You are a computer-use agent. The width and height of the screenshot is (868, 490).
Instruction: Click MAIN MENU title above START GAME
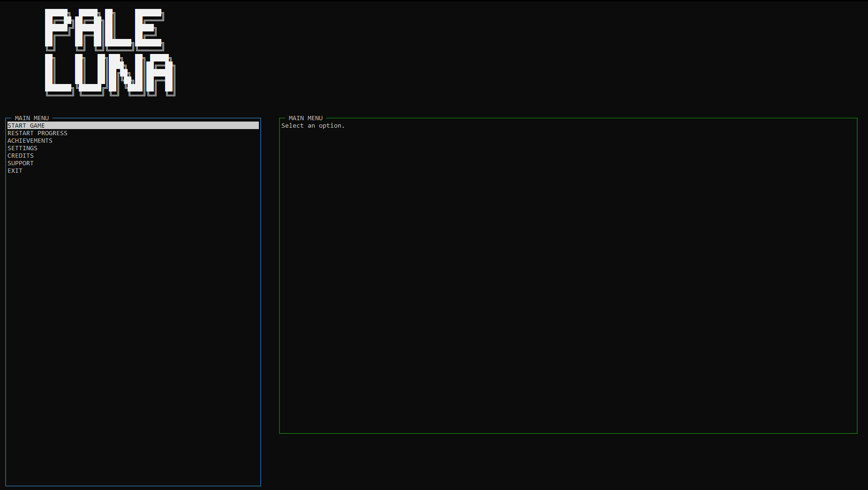[x=32, y=118]
